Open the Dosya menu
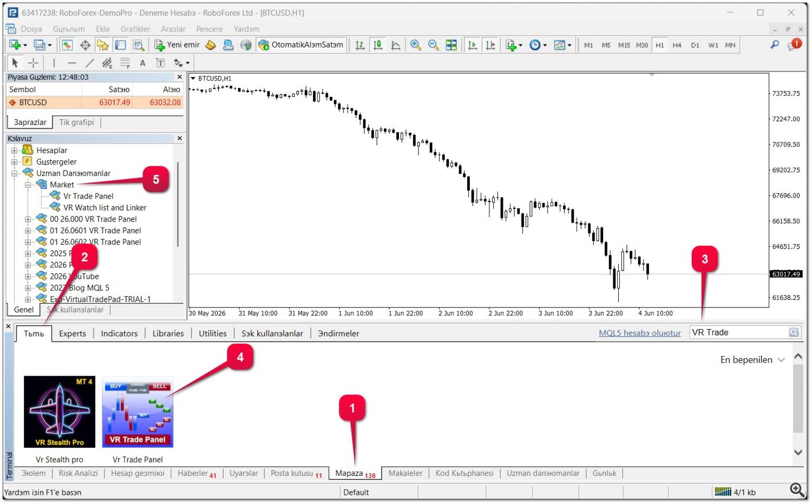Image resolution: width=812 pixels, height=504 pixels. pos(31,29)
